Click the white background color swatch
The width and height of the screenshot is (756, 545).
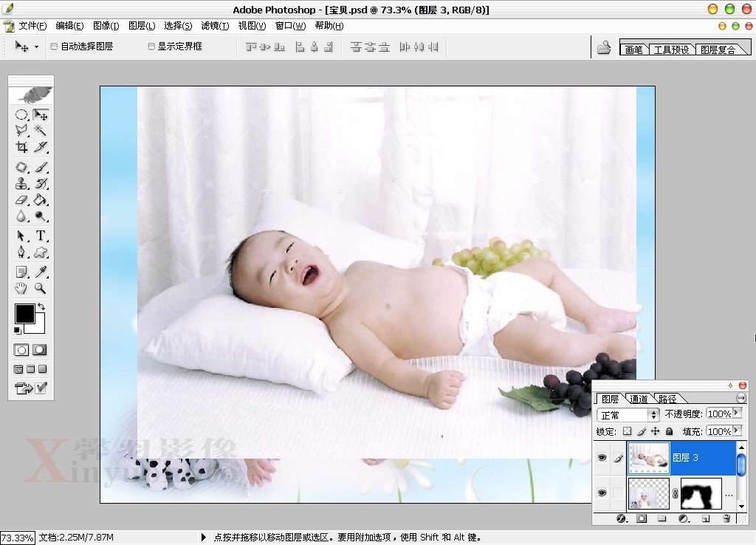[x=40, y=327]
